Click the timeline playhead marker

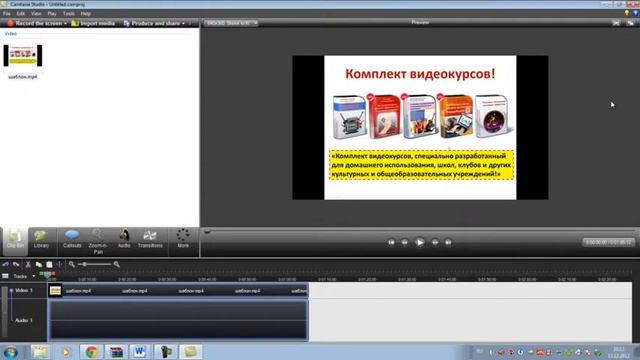(48, 274)
